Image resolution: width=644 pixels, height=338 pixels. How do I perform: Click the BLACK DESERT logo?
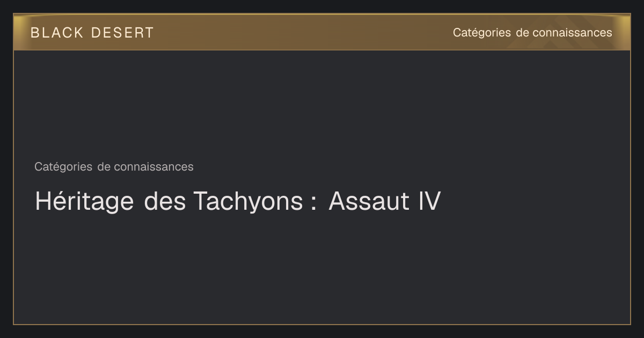(92, 33)
